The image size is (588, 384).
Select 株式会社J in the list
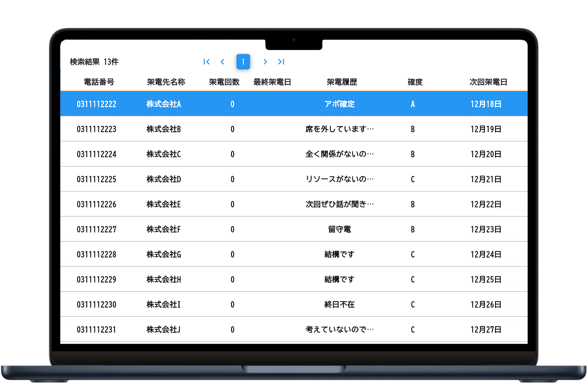(163, 330)
